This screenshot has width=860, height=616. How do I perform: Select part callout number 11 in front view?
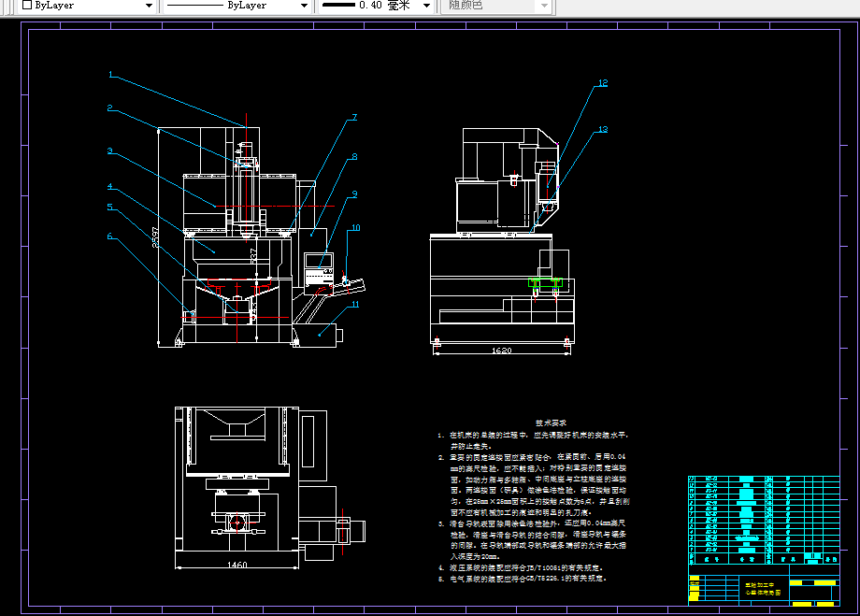355,305
